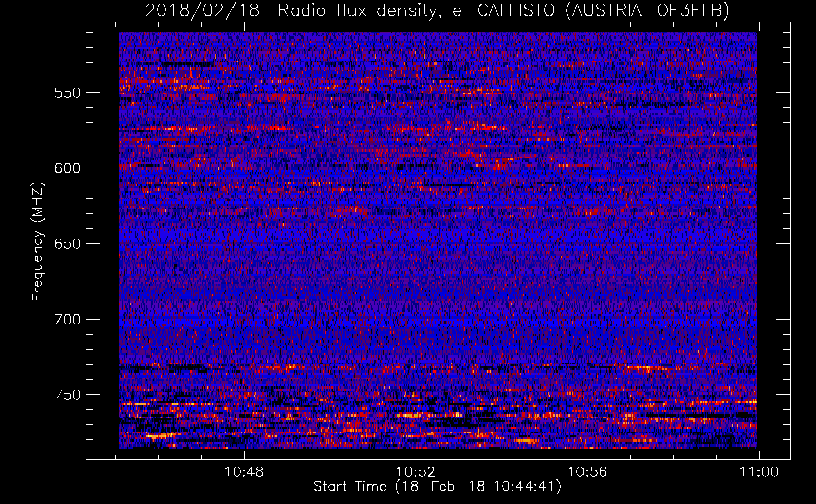Select the "Frequency (MHZ)" axis label
The width and height of the screenshot is (816, 504).
38,242
